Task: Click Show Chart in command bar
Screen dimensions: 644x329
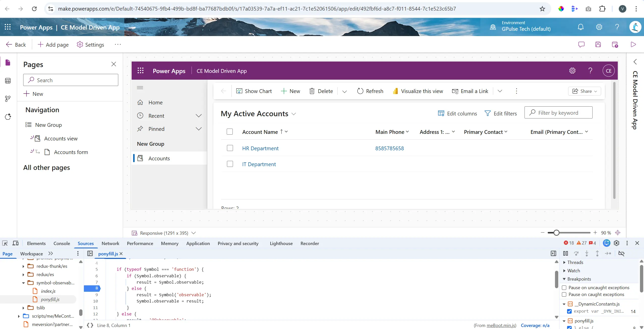Action: (254, 91)
